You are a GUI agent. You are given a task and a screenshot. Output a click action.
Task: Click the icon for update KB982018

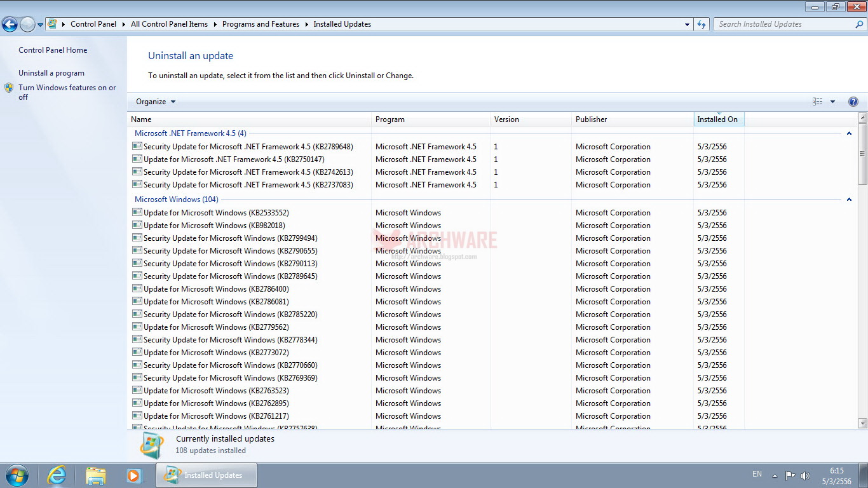click(x=137, y=225)
